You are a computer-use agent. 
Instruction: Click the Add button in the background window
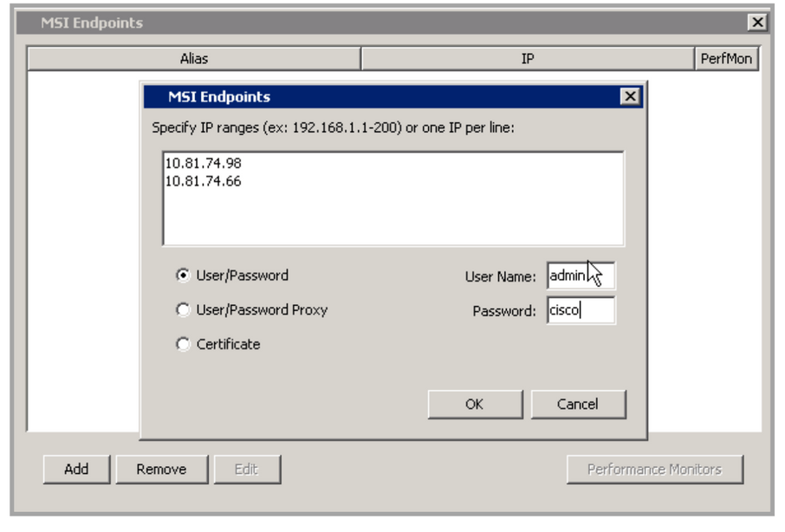[76, 470]
